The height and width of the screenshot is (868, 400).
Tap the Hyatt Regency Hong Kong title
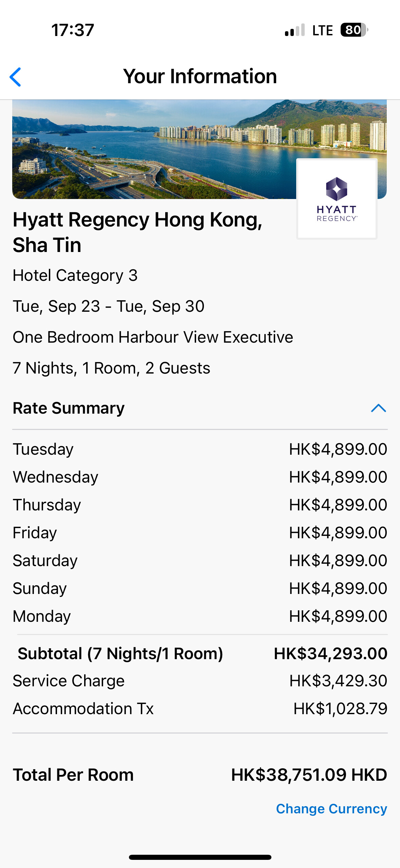coord(137,232)
